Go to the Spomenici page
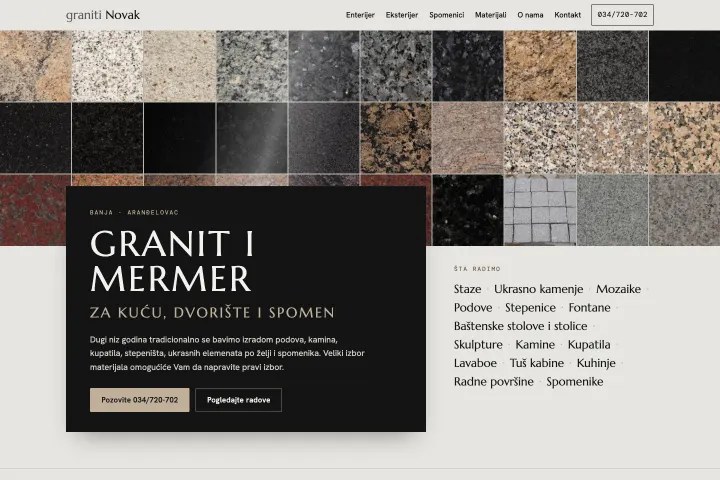The image size is (720, 480). (x=446, y=15)
